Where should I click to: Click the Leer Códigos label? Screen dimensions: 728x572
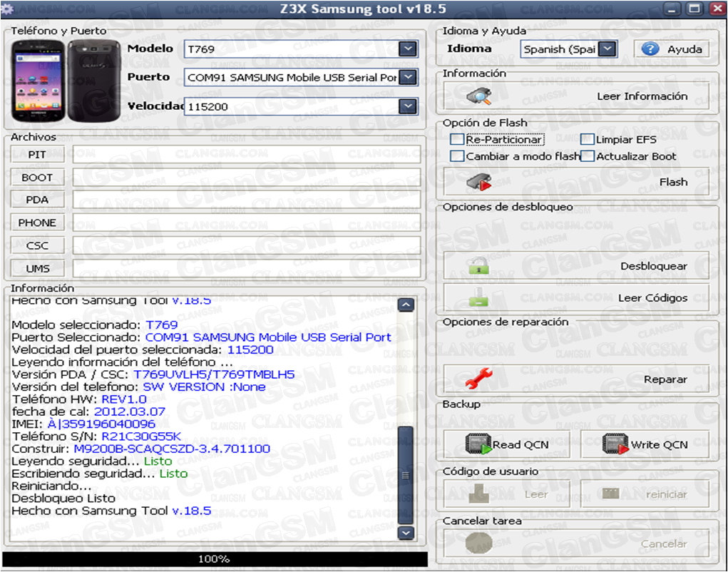click(653, 298)
